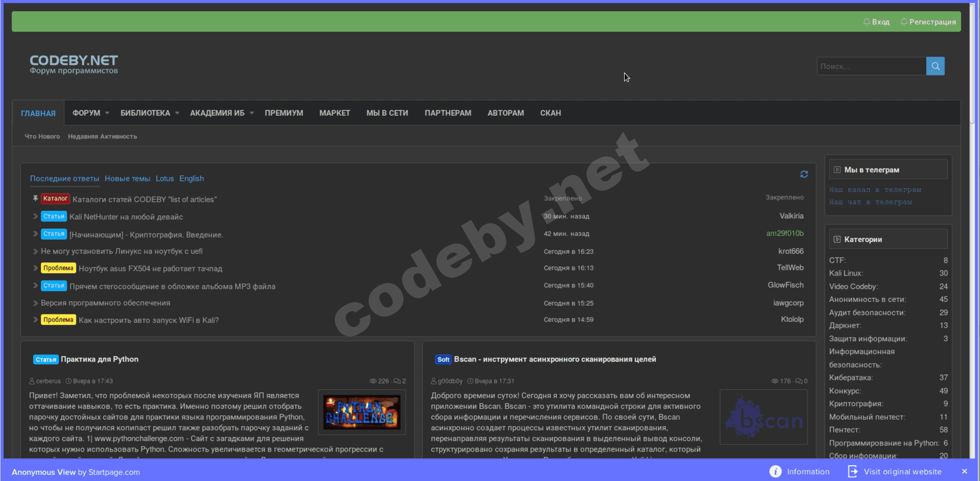Open Bscan article title

coord(555,359)
